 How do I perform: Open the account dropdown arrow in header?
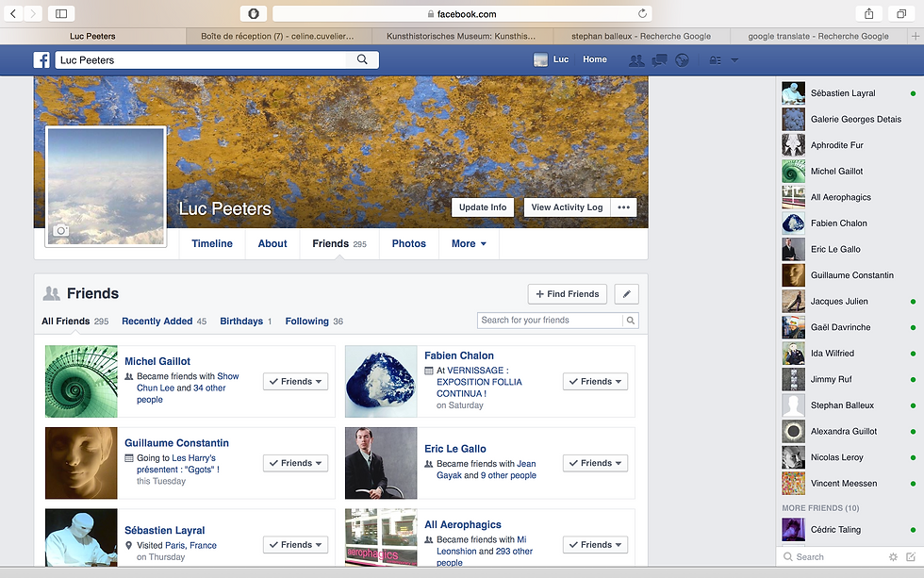coord(734,60)
